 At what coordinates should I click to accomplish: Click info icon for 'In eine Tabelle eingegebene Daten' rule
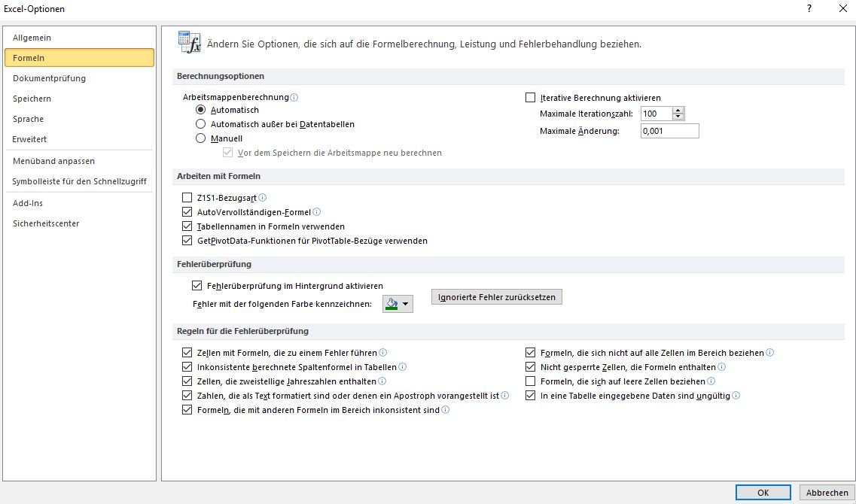point(736,396)
